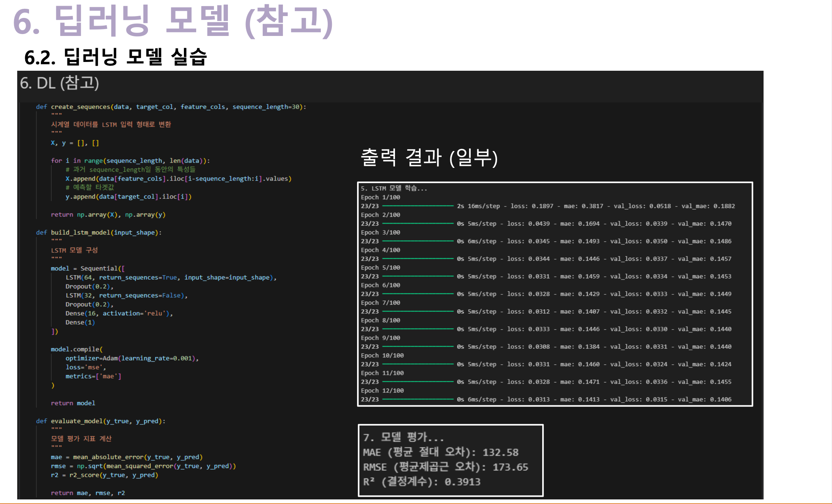Click the MAE value 132.58 line
Viewport: 832px width, 504px height.
(440, 452)
